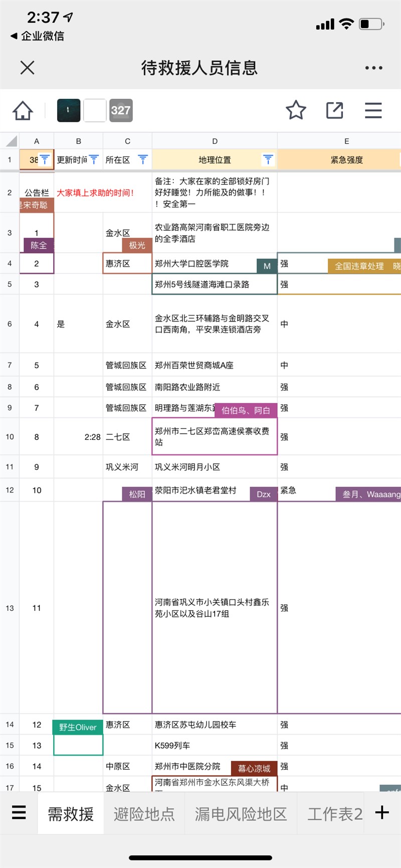
Task: Open the filter dropdown in column A header
Action: click(x=45, y=160)
